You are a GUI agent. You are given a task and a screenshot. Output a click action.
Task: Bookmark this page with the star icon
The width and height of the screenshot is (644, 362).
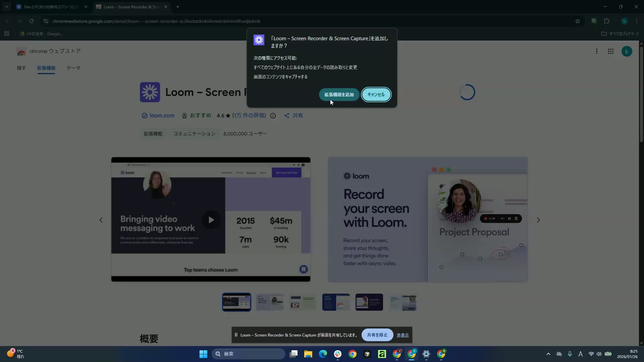point(577,21)
